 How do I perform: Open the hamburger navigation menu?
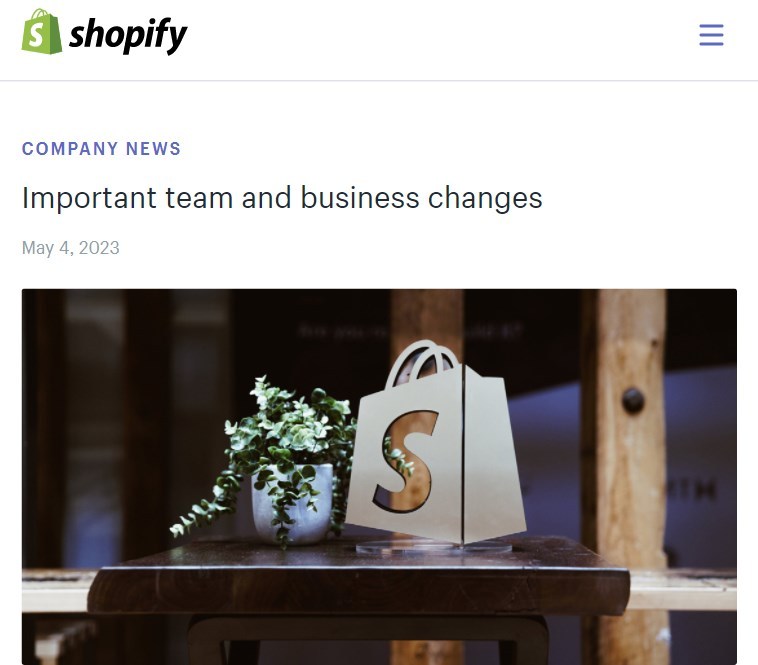711,35
